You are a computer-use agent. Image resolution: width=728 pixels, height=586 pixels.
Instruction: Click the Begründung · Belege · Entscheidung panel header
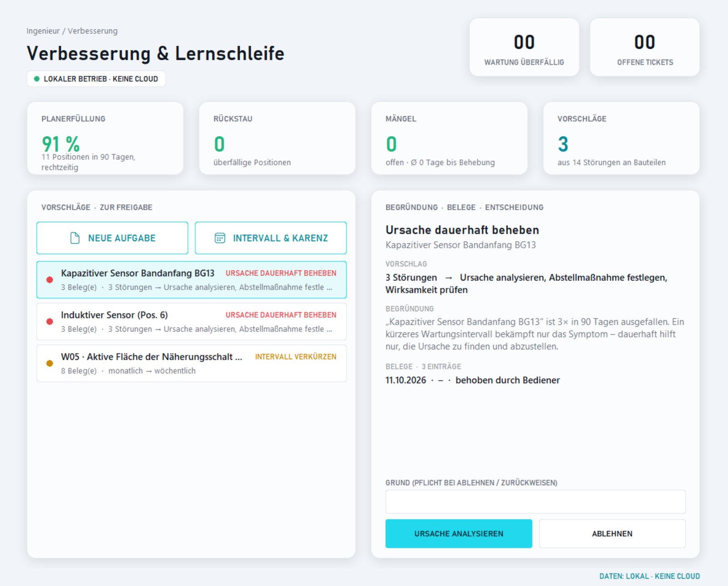(465, 207)
